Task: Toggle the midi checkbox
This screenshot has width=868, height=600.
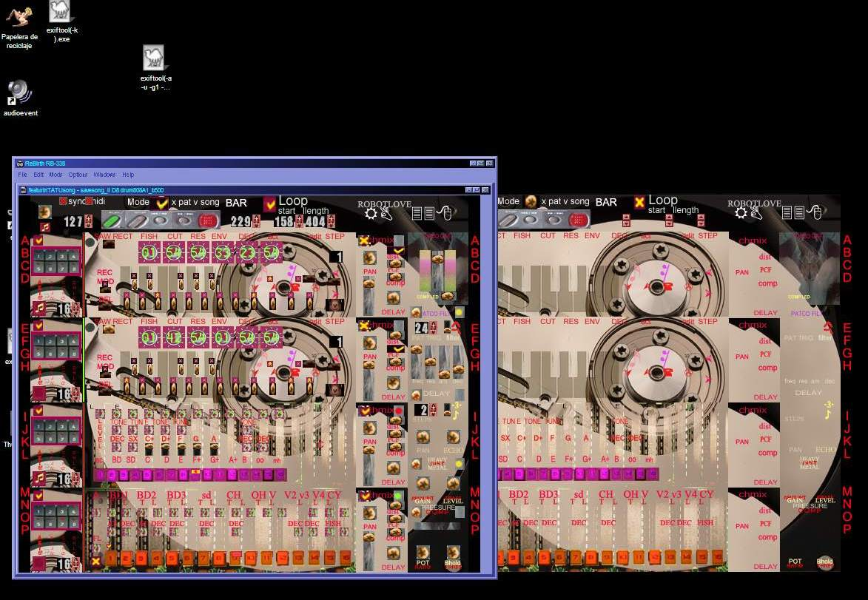Action: [89, 201]
